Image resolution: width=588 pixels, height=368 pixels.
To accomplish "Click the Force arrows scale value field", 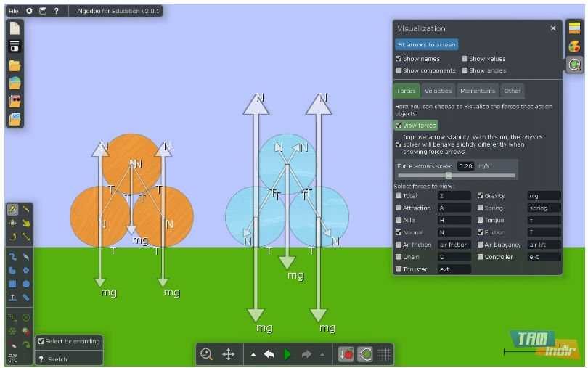I will pyautogui.click(x=466, y=165).
